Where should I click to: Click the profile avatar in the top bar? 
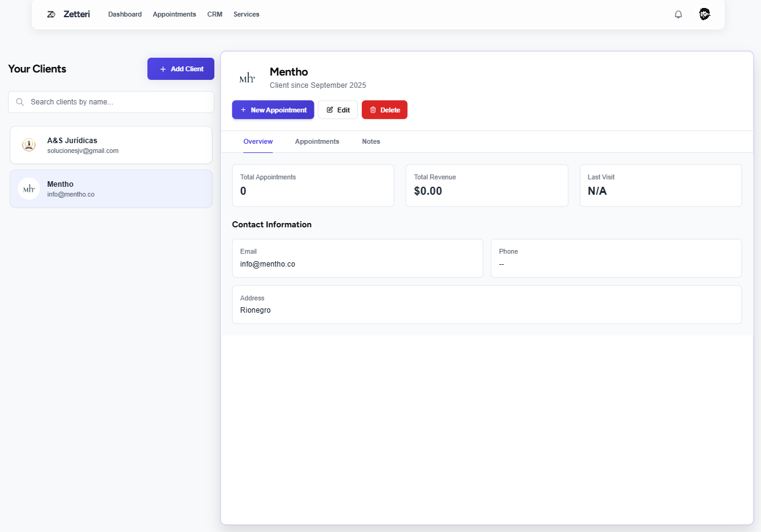(x=704, y=14)
